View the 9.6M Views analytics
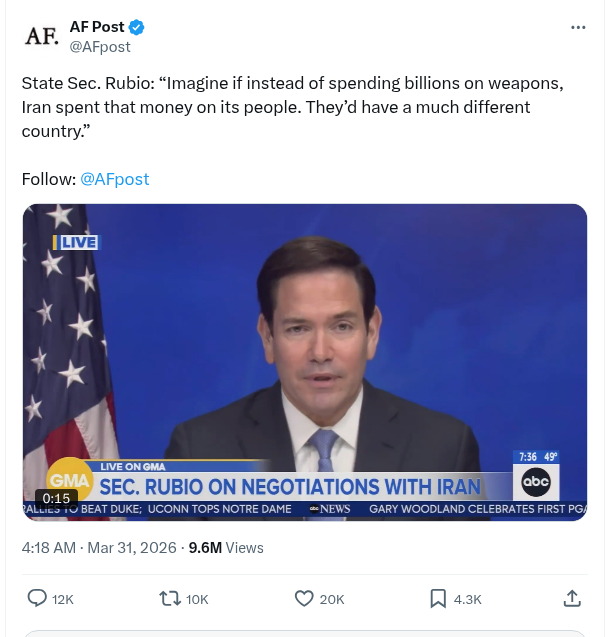This screenshot has height=637, width=608. [226, 547]
